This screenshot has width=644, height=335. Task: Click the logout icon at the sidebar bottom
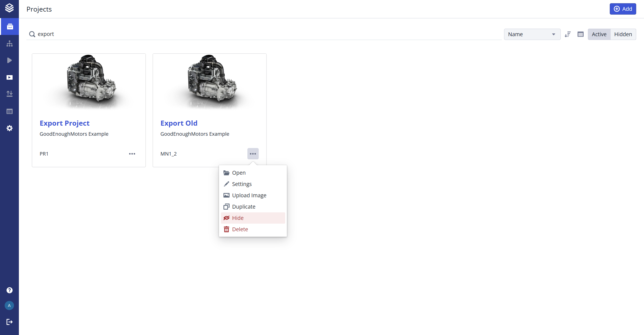click(10, 322)
